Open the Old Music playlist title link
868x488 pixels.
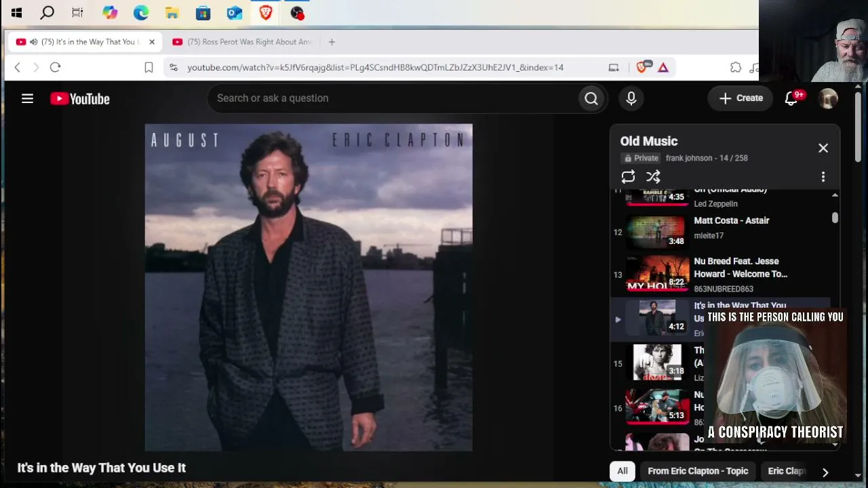point(649,141)
